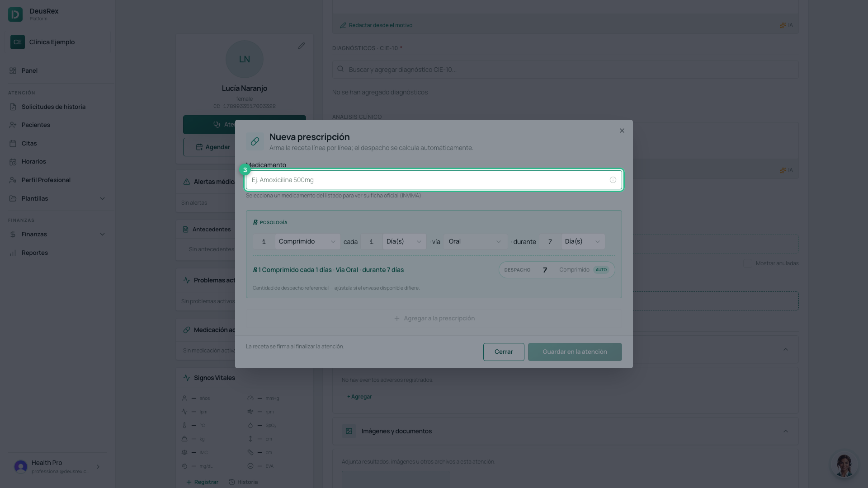Image resolution: width=868 pixels, height=488 pixels.
Task: Click the Antecedentes document icon
Action: pos(185,230)
